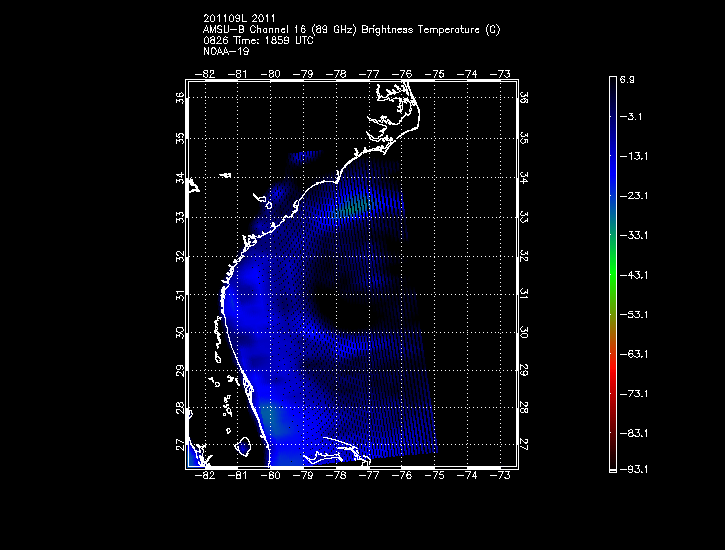Select the AMSU-B Channel 16 Brightness Temperature title

pos(351,30)
